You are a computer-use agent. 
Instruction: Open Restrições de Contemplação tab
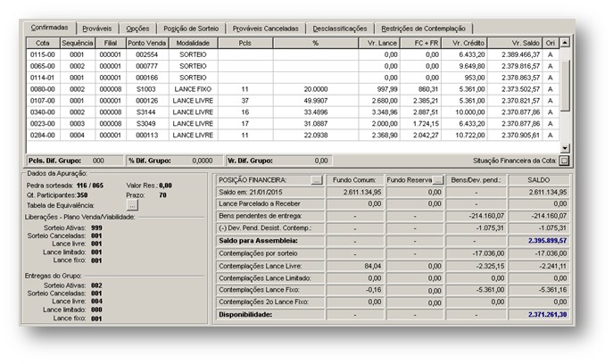tap(424, 29)
